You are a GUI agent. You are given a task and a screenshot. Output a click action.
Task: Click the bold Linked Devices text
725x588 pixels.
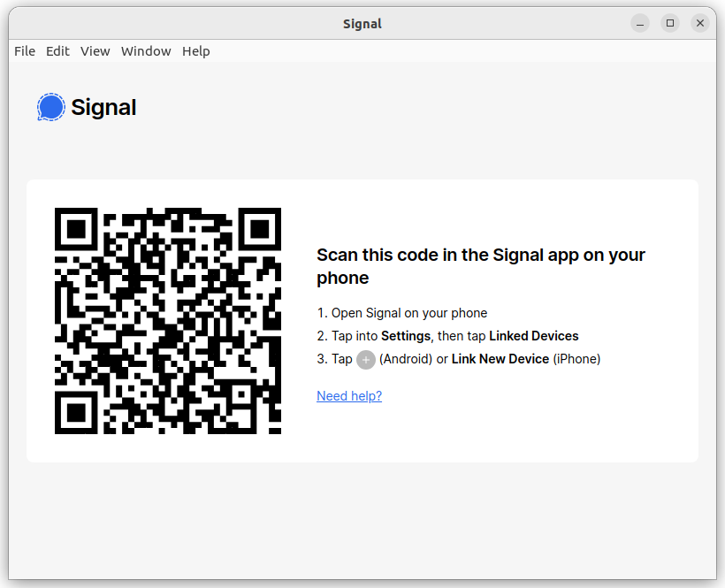pos(533,336)
